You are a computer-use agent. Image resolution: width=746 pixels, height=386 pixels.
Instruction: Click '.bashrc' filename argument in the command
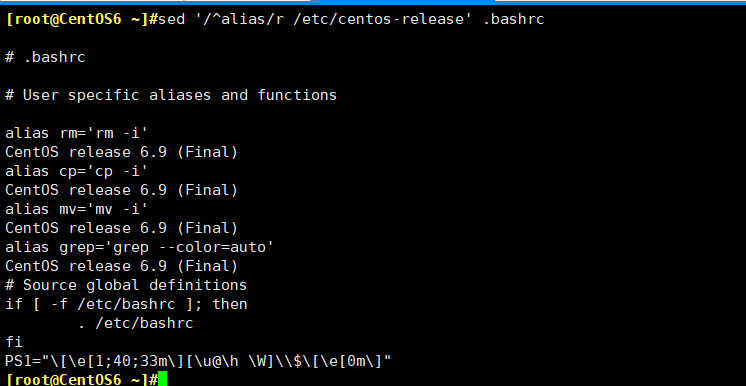[513, 20]
